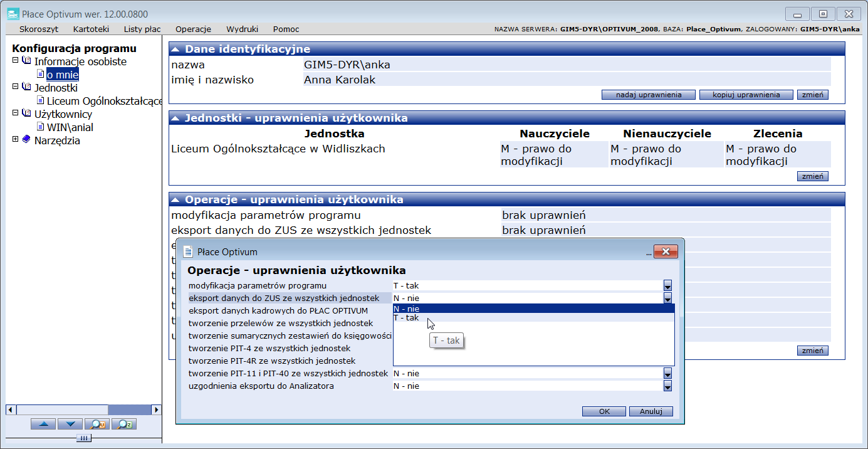This screenshot has height=449, width=868.
Task: Click the magnifier icon with U badge
Action: pyautogui.click(x=97, y=424)
